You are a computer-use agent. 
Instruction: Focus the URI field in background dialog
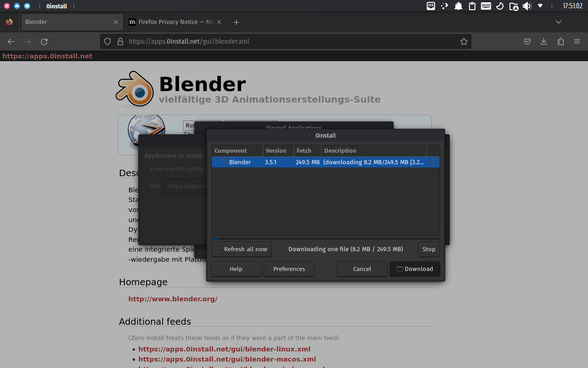185,186
